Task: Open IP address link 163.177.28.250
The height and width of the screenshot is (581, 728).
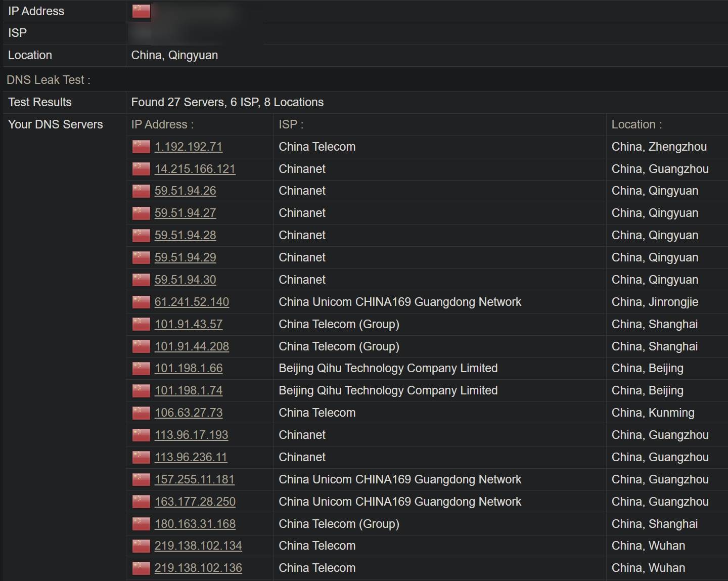Action: (x=195, y=502)
